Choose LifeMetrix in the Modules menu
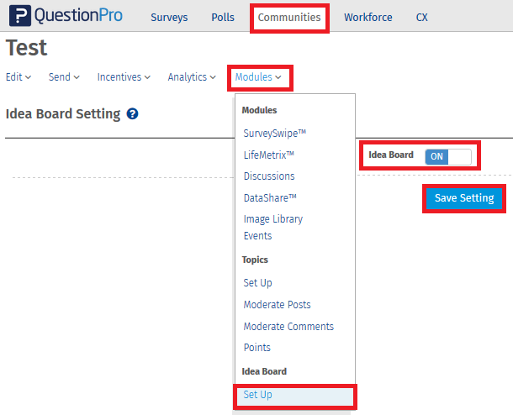 point(269,155)
